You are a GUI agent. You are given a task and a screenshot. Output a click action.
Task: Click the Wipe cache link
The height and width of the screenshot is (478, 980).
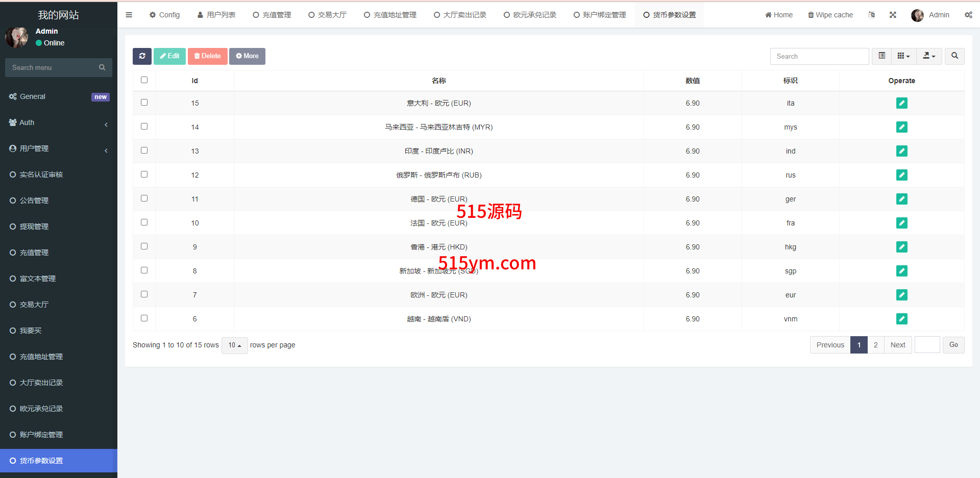pos(830,15)
